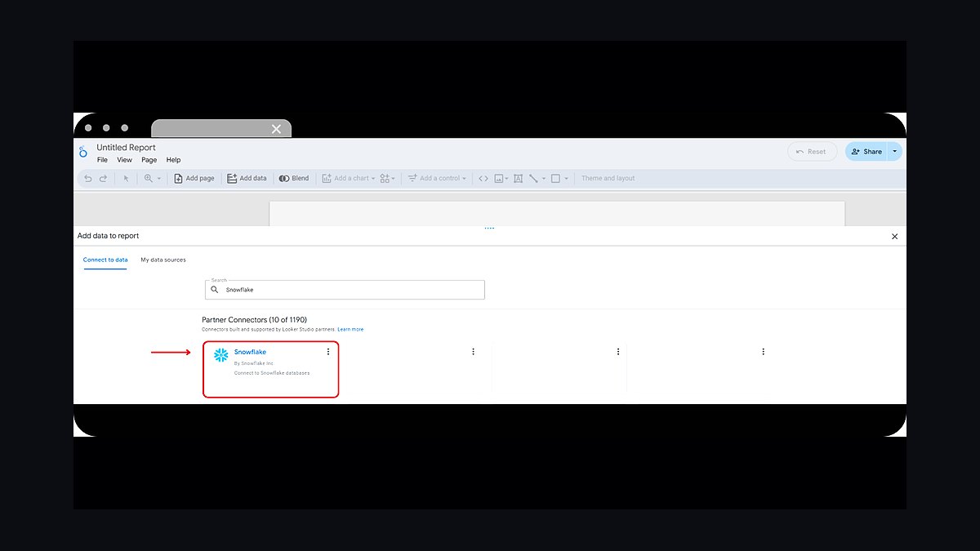The image size is (980, 551).
Task: Open the File menu
Action: [x=102, y=160]
